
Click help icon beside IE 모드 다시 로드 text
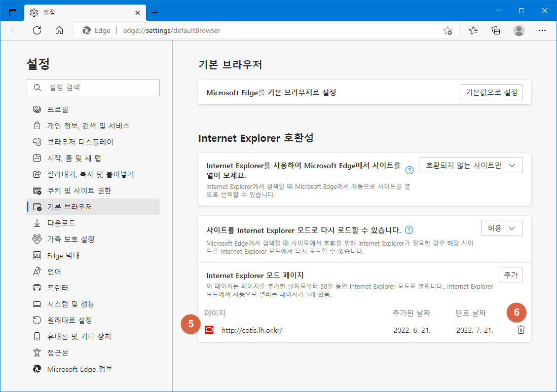(409, 230)
